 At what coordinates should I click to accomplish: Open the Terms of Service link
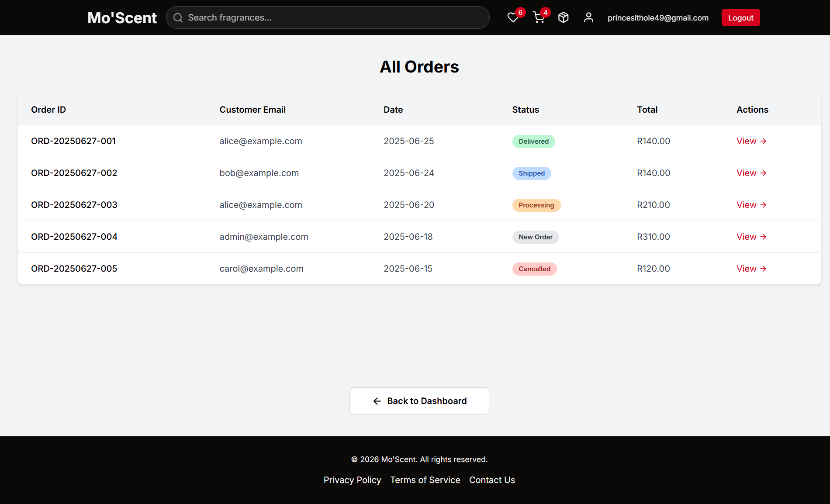tap(425, 480)
